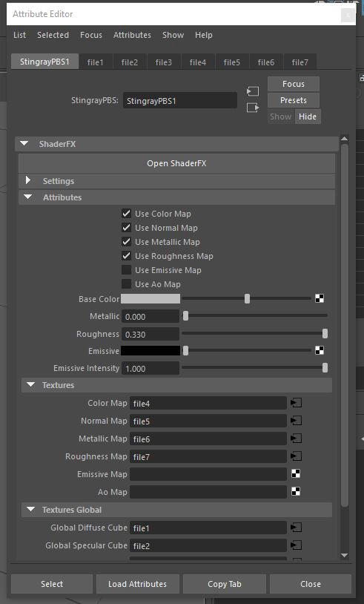The height and width of the screenshot is (604, 364).
Task: Click the Metallic value field
Action: point(150,317)
